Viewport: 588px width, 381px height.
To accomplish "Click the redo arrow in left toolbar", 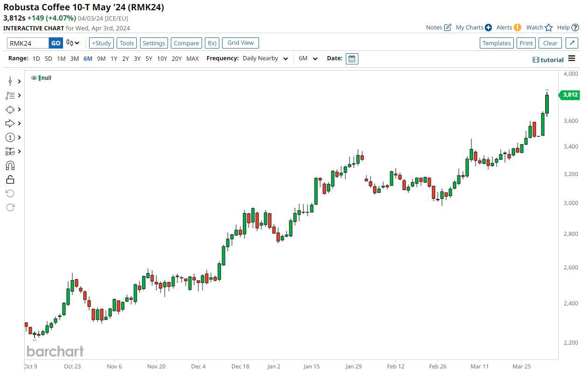I will click(x=10, y=207).
